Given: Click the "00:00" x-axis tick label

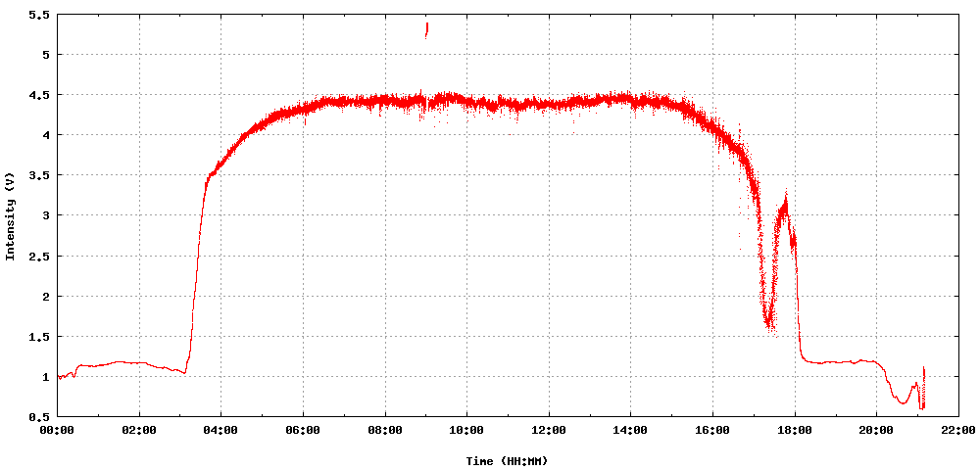Looking at the screenshot, I should (58, 430).
